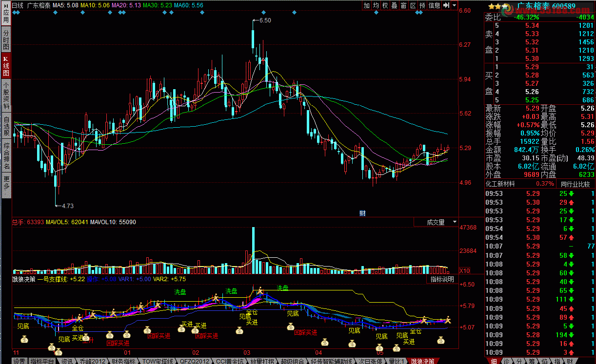Click the 10:07 trade row with volume 77
The height and width of the screenshot is (364, 596).
540,247
